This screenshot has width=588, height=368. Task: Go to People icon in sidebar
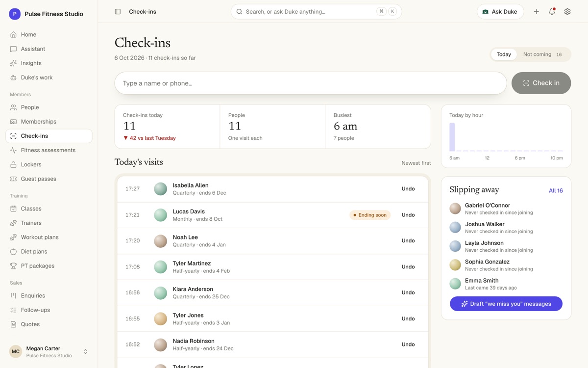[x=13, y=107]
